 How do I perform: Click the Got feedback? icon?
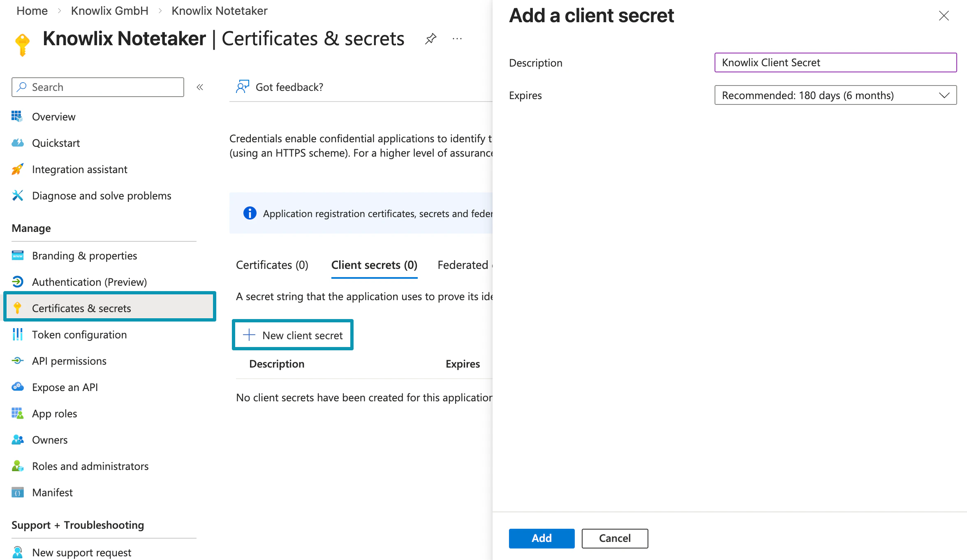pos(242,87)
